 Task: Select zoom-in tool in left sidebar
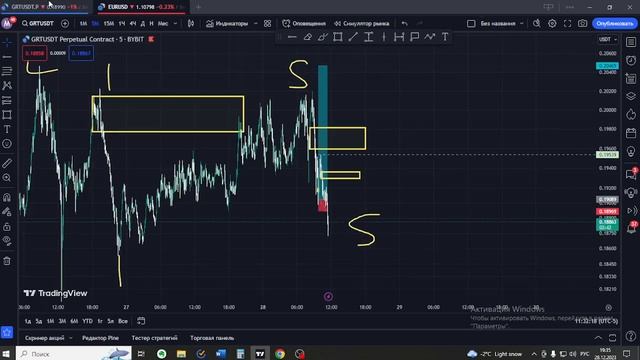coord(7,178)
